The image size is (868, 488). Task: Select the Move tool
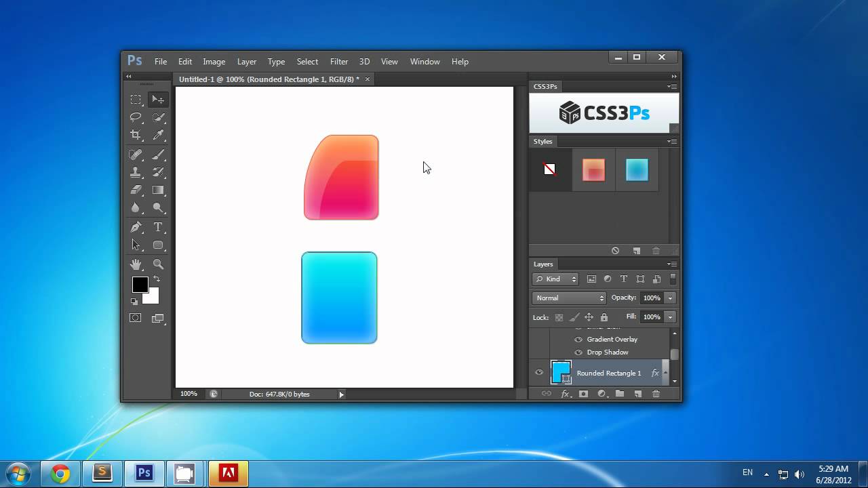tap(157, 99)
